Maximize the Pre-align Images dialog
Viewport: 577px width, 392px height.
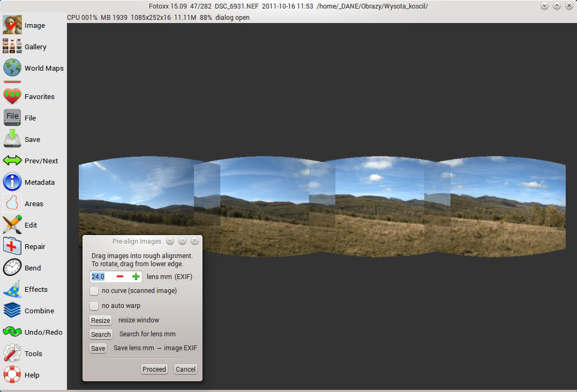pyautogui.click(x=183, y=241)
